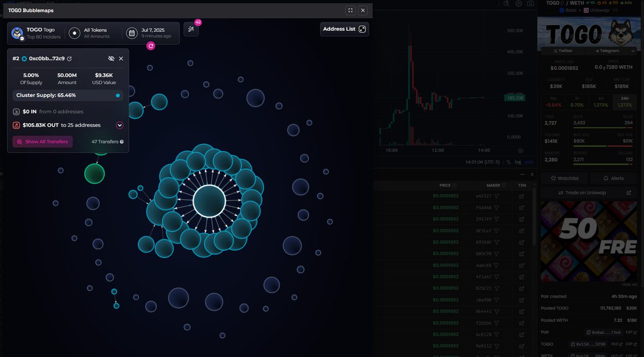This screenshot has width=644, height=357.
Task: Open the transaction link for maker AaDcE8
Action: click(x=522, y=265)
